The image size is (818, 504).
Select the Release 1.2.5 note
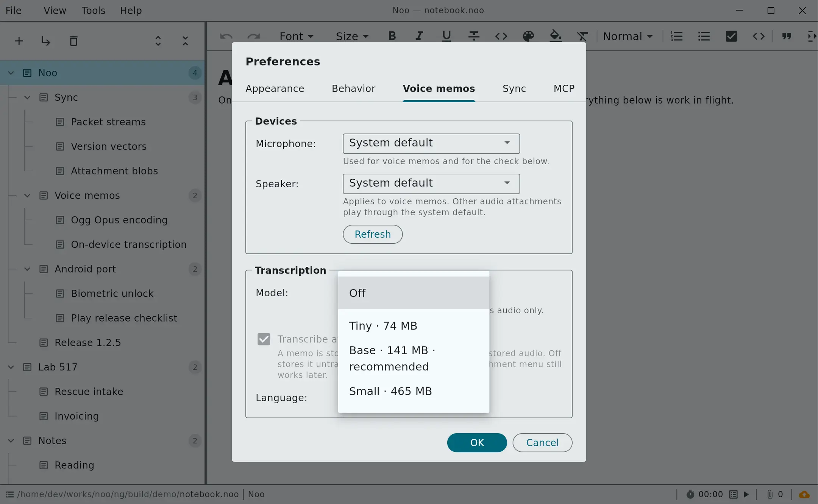tap(87, 342)
